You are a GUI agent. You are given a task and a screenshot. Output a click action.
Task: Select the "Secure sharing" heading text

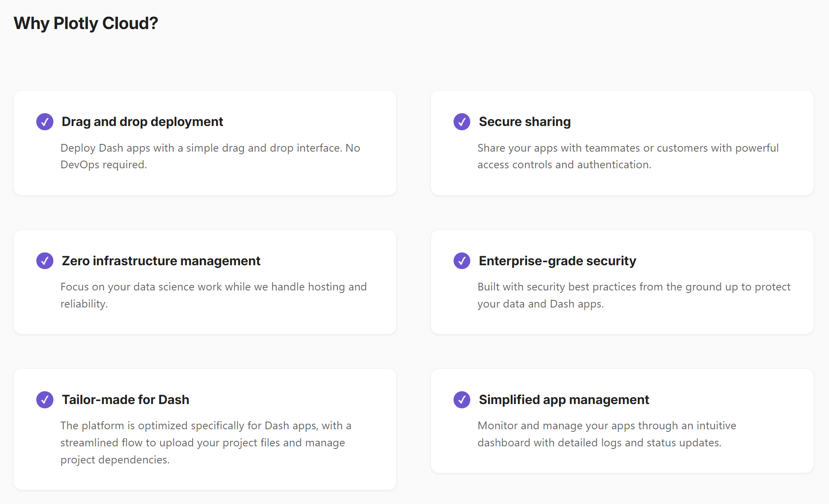point(524,122)
